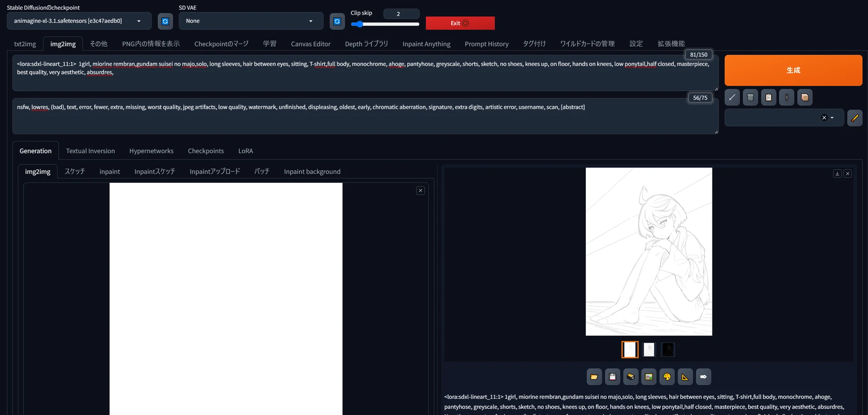Select the first highlighted gallery thumbnail

point(630,349)
